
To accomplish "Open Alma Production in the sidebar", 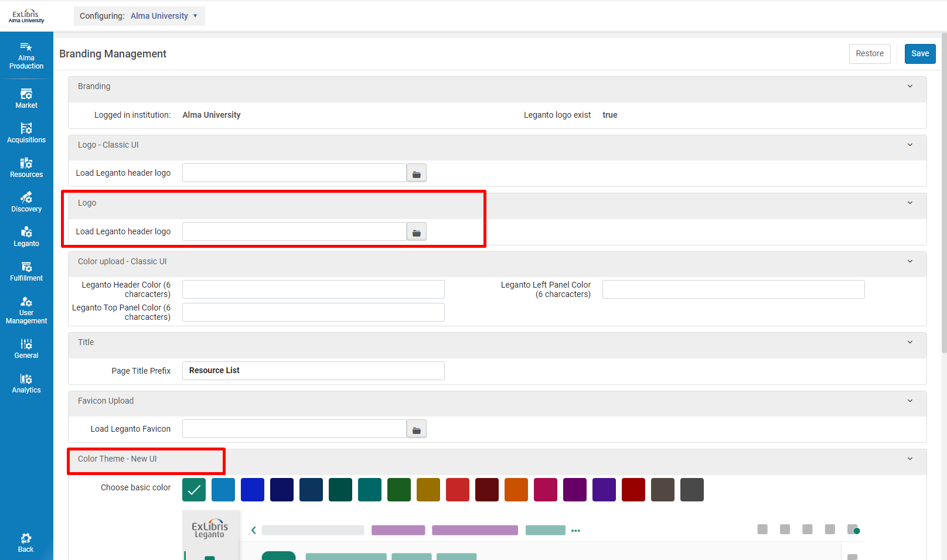I will click(x=26, y=56).
